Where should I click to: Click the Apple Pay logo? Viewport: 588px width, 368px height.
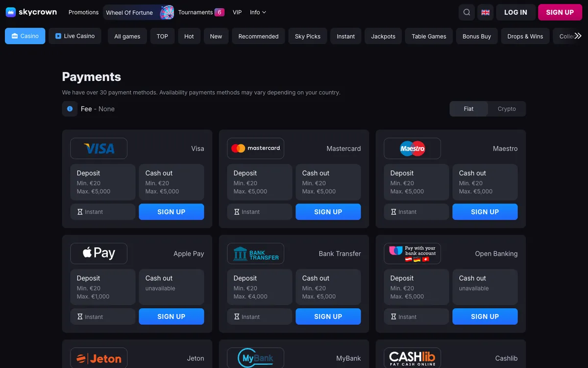point(98,253)
